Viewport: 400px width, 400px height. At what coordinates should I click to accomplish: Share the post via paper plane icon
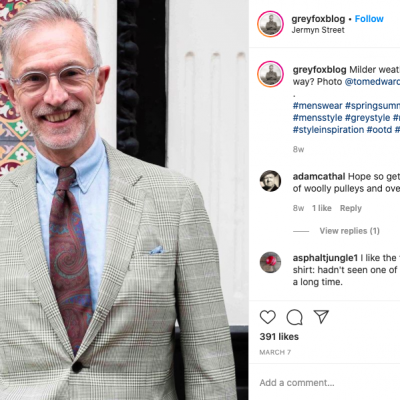321,317
